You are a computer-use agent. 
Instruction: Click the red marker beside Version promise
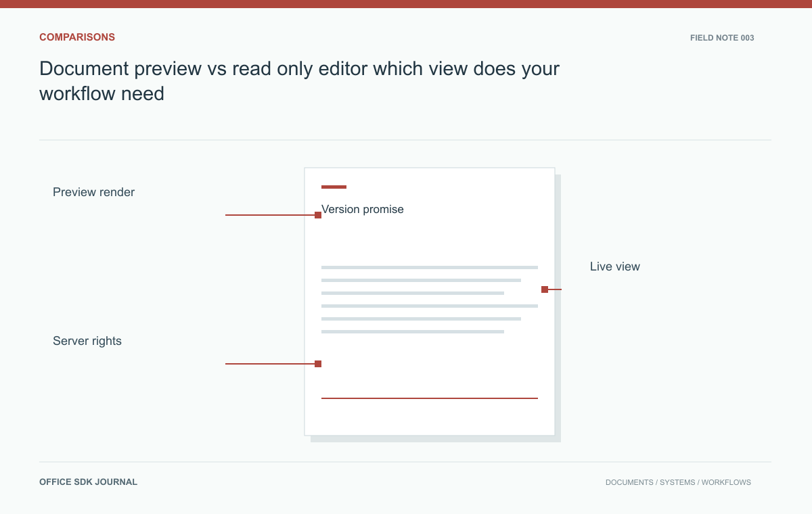(318, 215)
